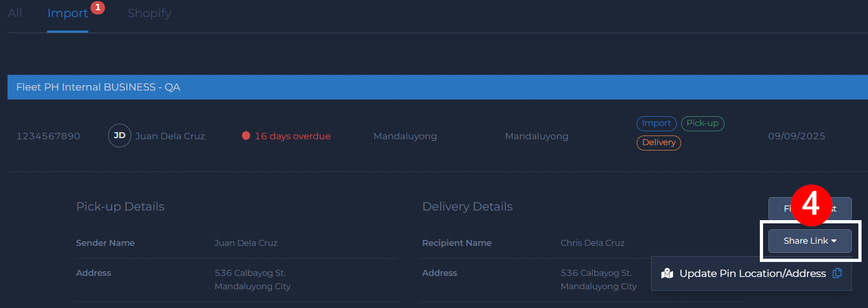
Task: Choose Update Pin Location/Address option
Action: [x=752, y=274]
